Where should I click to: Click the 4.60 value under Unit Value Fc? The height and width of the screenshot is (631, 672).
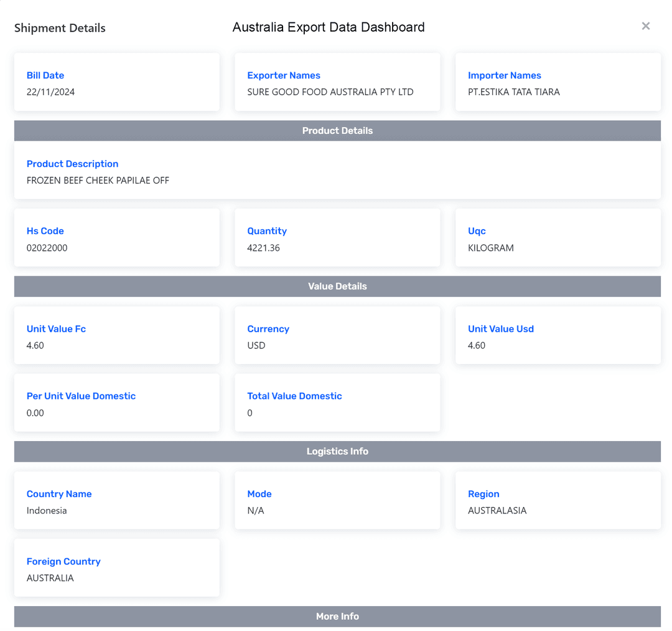point(35,345)
